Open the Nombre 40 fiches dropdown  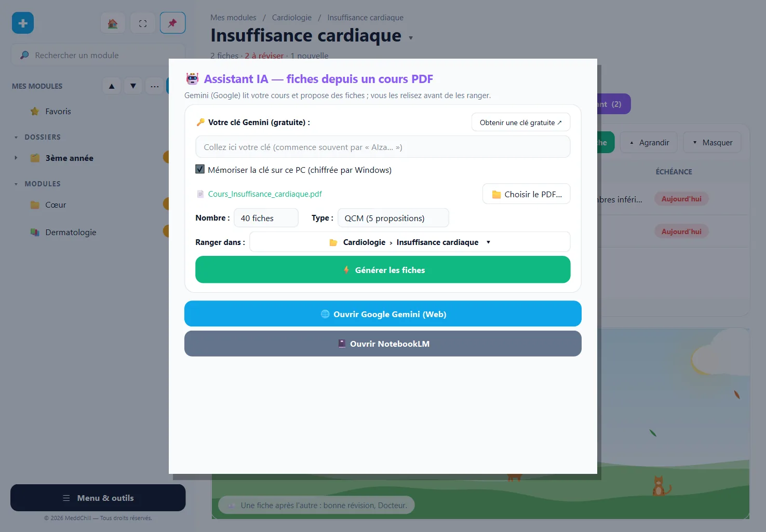point(266,218)
